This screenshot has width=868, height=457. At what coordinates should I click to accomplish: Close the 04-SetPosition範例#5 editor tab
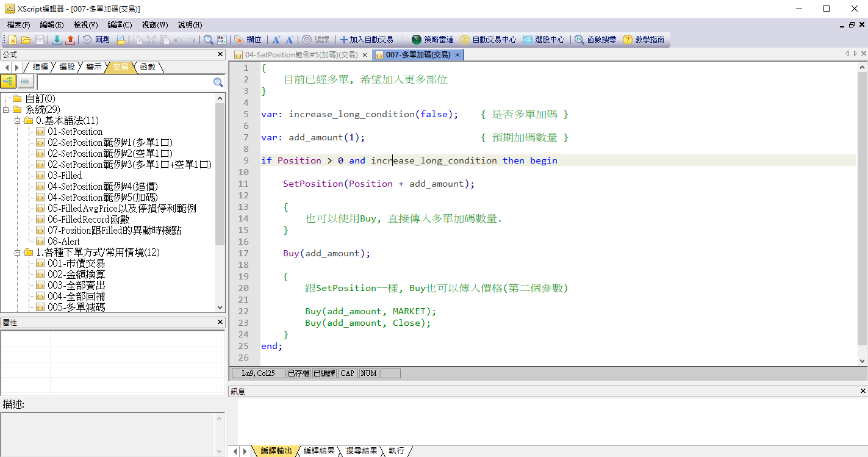(364, 55)
